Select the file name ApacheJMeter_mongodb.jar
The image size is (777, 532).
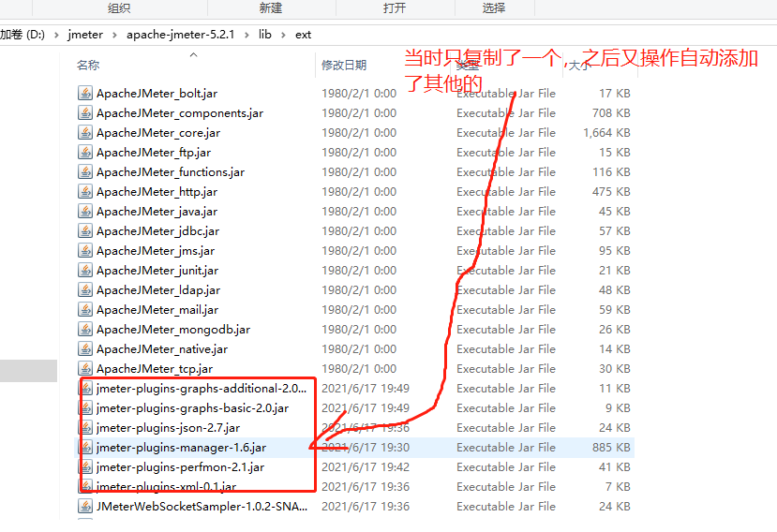point(173,330)
